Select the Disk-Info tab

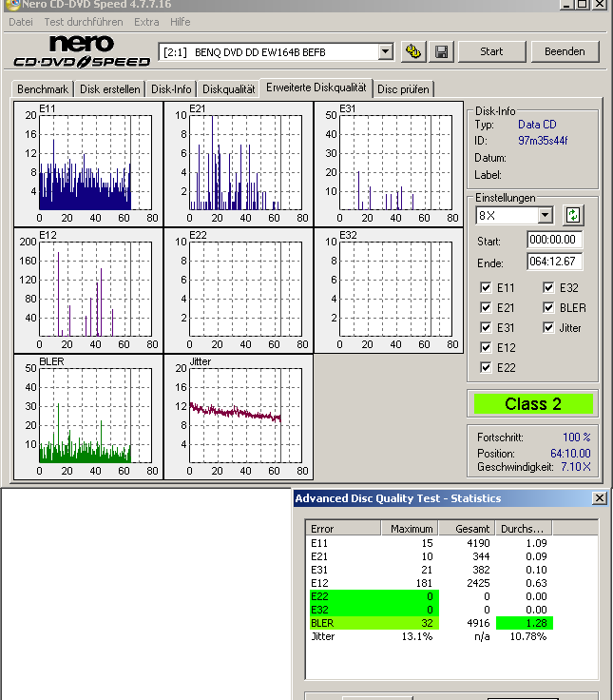click(171, 89)
